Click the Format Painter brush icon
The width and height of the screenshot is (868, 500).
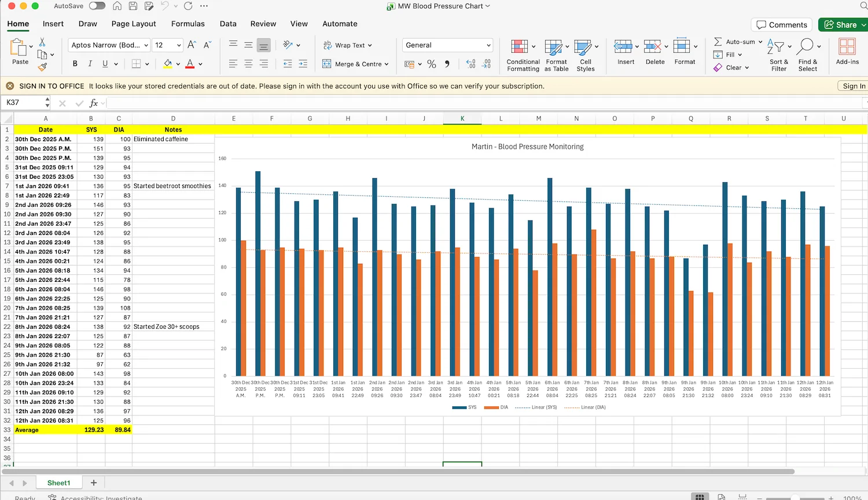tap(42, 67)
